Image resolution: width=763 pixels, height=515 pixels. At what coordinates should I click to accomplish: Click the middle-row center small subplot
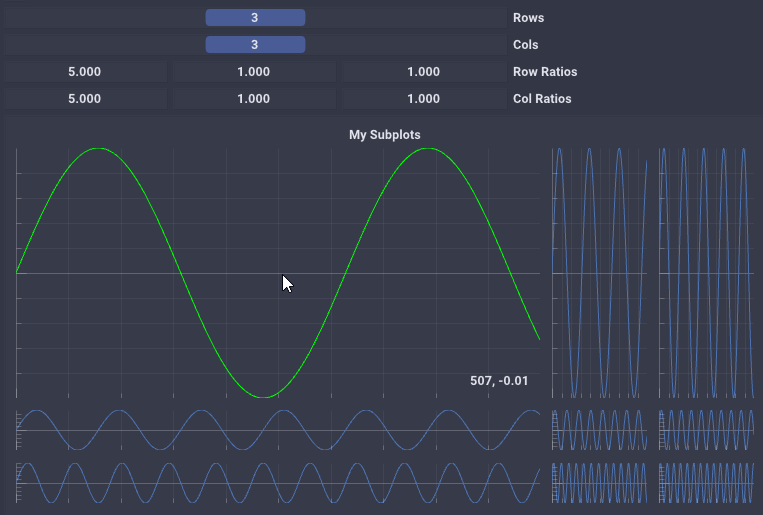[x=600, y=430]
